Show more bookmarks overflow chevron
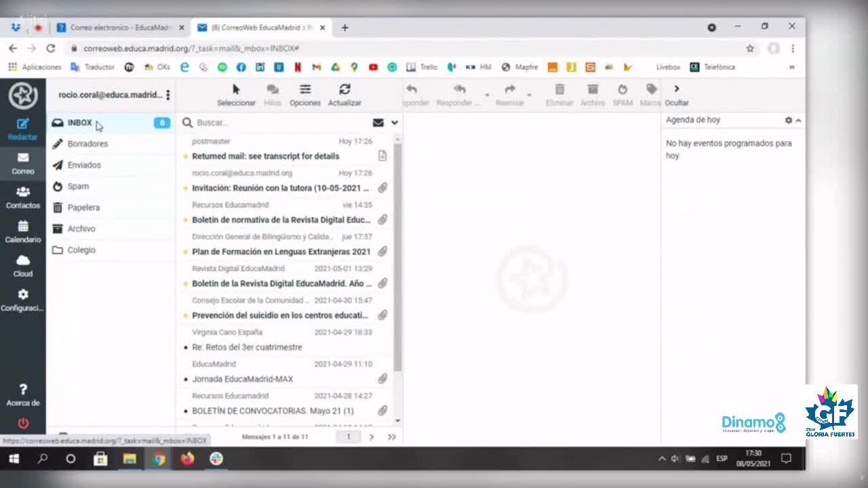The width and height of the screenshot is (868, 488). click(x=791, y=67)
